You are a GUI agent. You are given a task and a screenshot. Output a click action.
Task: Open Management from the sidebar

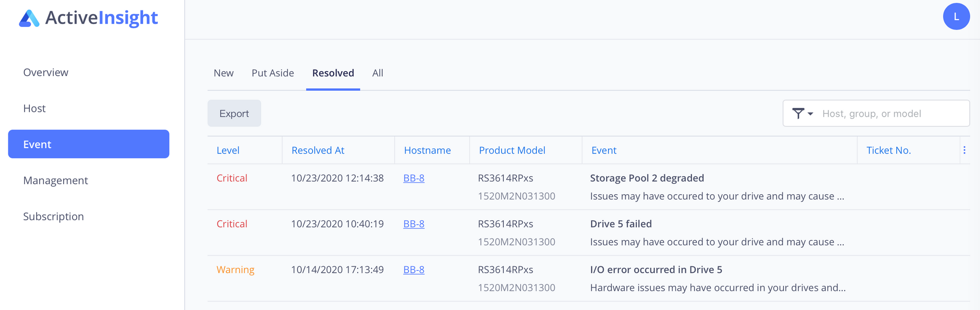pyautogui.click(x=55, y=181)
